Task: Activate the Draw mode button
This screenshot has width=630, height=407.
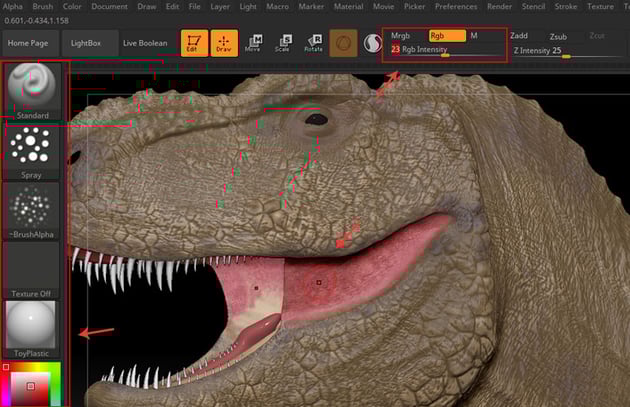Action: coord(224,43)
